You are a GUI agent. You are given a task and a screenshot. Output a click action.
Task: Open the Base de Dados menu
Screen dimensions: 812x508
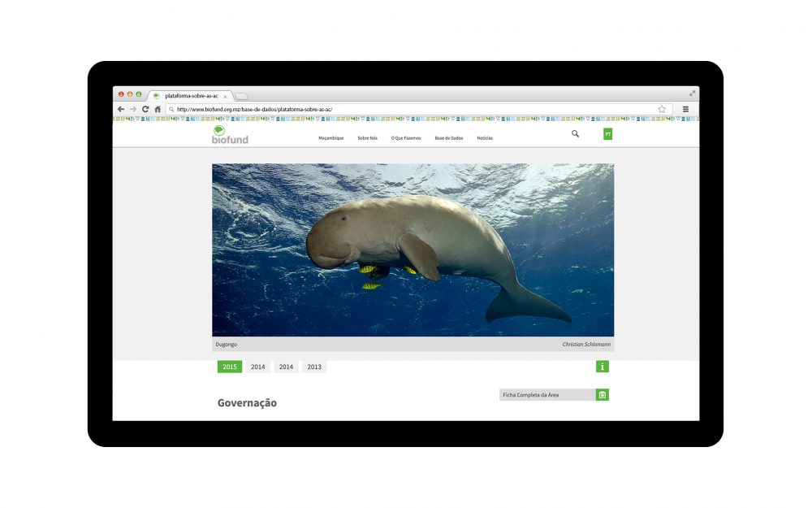[451, 138]
